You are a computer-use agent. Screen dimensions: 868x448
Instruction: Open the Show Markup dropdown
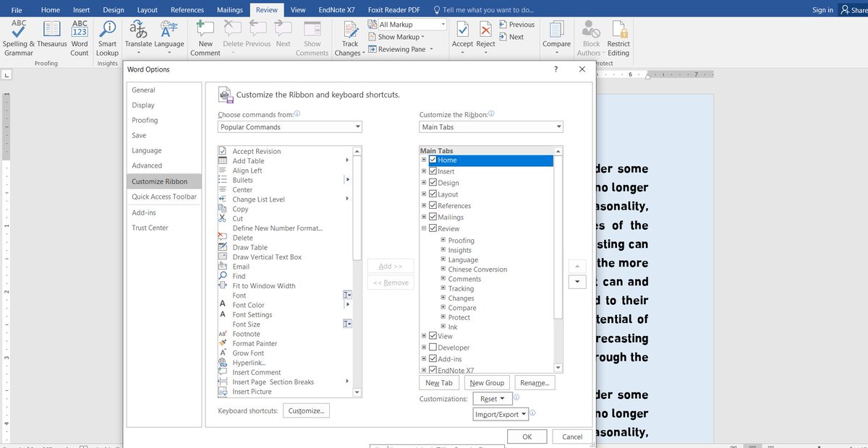coord(396,37)
